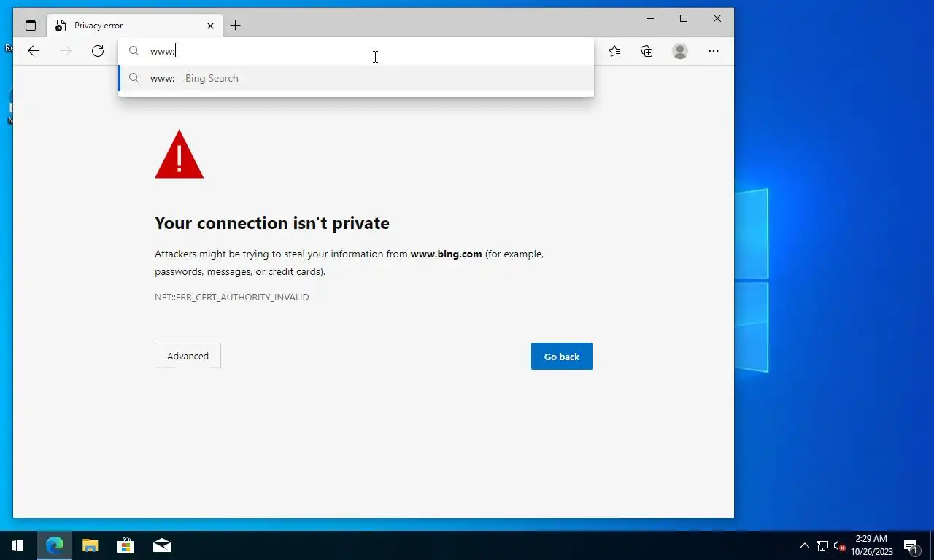This screenshot has width=934, height=560.
Task: Click the forward navigation arrow
Action: point(66,51)
